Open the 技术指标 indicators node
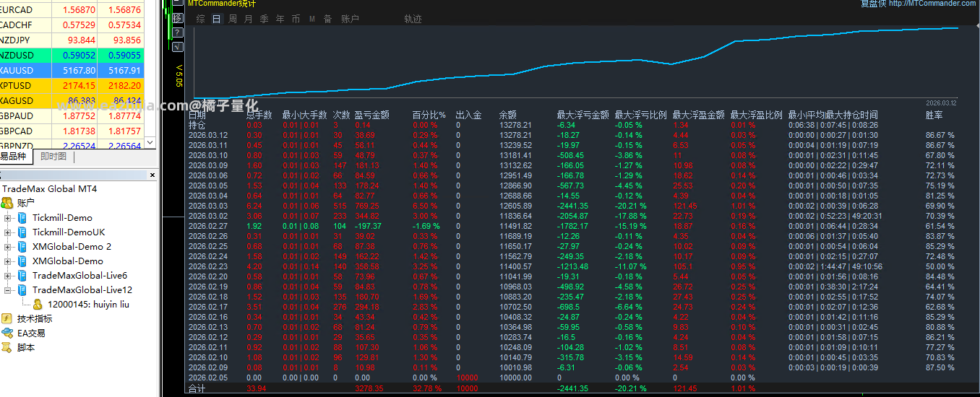Viewport: 980px width, 397px height. point(35,318)
